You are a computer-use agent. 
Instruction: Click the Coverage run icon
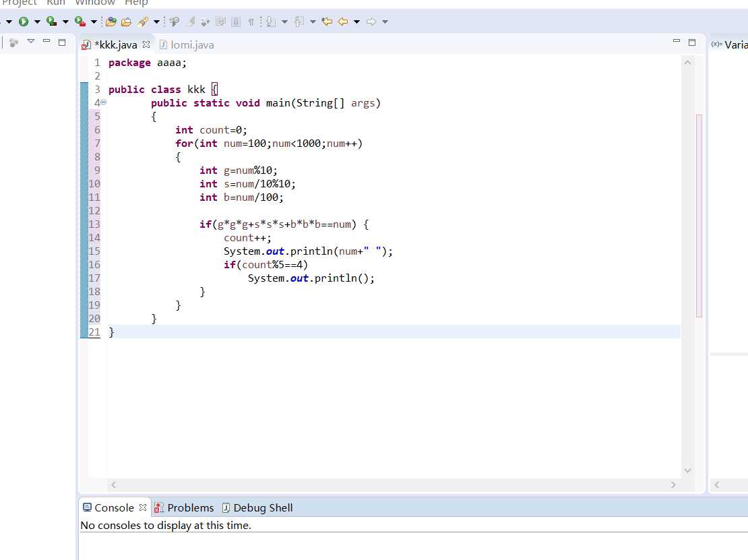point(51,22)
